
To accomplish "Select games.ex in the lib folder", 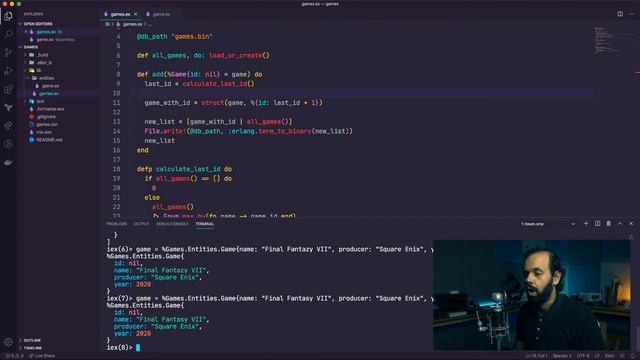I will click(x=49, y=94).
